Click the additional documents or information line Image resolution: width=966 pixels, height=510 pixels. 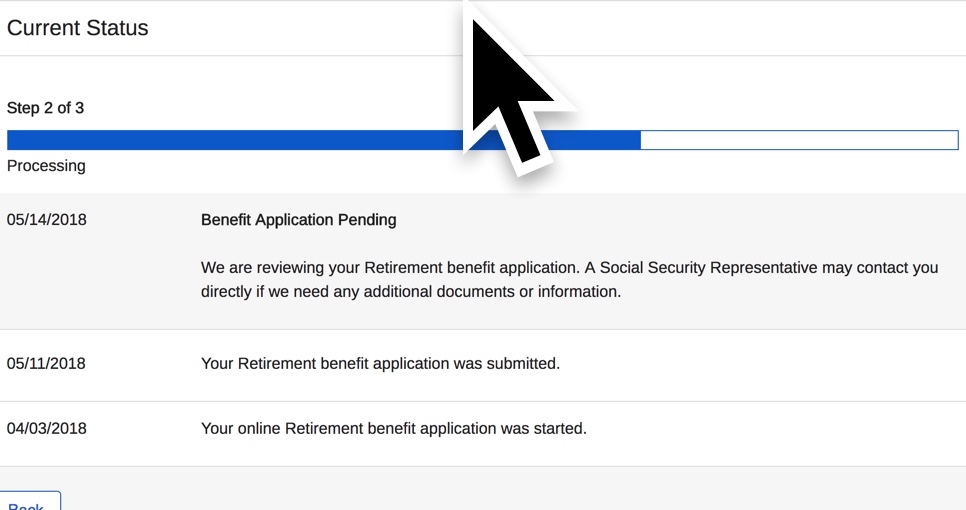(411, 291)
